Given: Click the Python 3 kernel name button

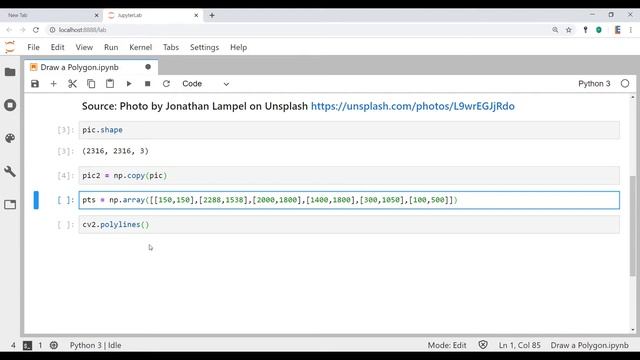Looking at the screenshot, I should pos(594,84).
